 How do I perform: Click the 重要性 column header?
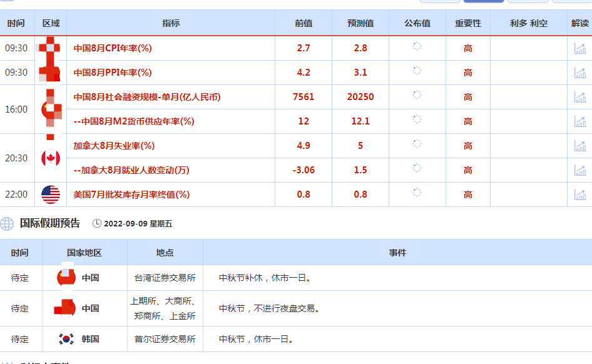pyautogui.click(x=467, y=23)
